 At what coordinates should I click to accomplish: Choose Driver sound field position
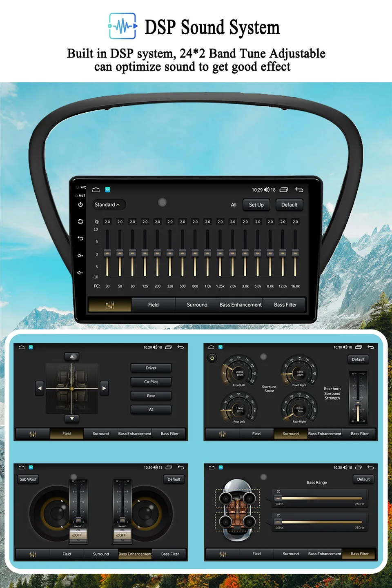tap(151, 368)
